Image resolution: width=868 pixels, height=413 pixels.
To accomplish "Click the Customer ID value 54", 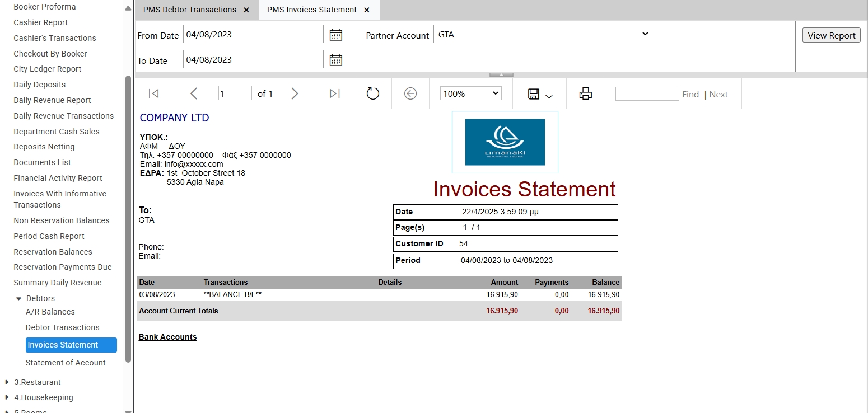I will point(463,244).
